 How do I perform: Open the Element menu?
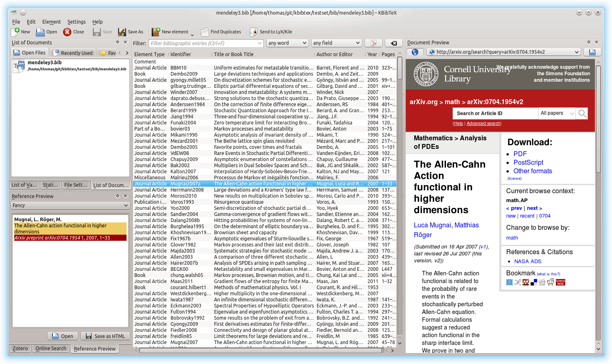[51, 22]
